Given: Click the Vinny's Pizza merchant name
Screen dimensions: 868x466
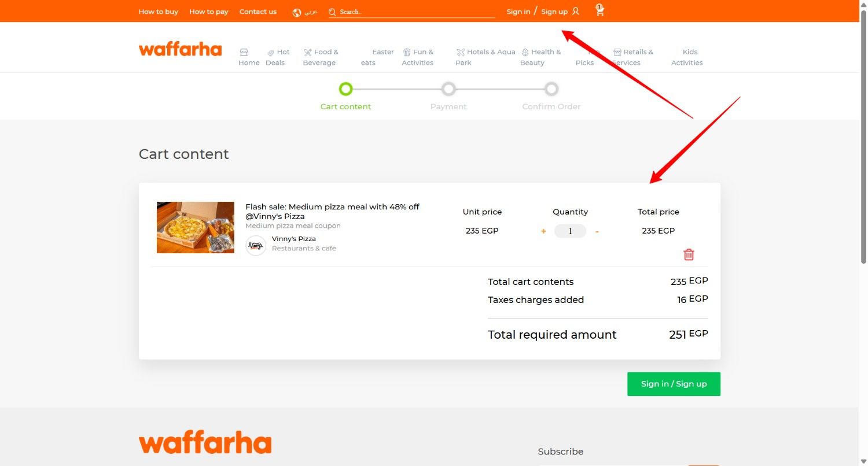Looking at the screenshot, I should tap(294, 239).
